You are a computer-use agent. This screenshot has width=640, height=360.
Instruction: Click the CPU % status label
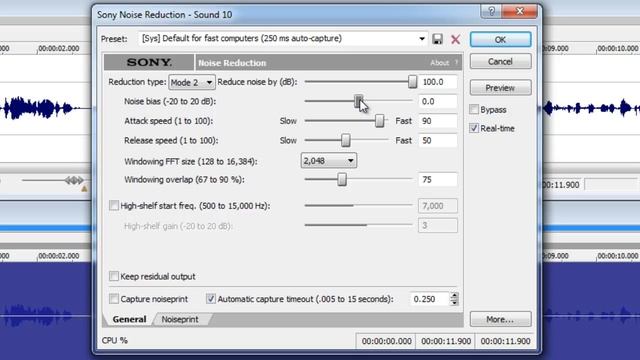click(x=115, y=340)
